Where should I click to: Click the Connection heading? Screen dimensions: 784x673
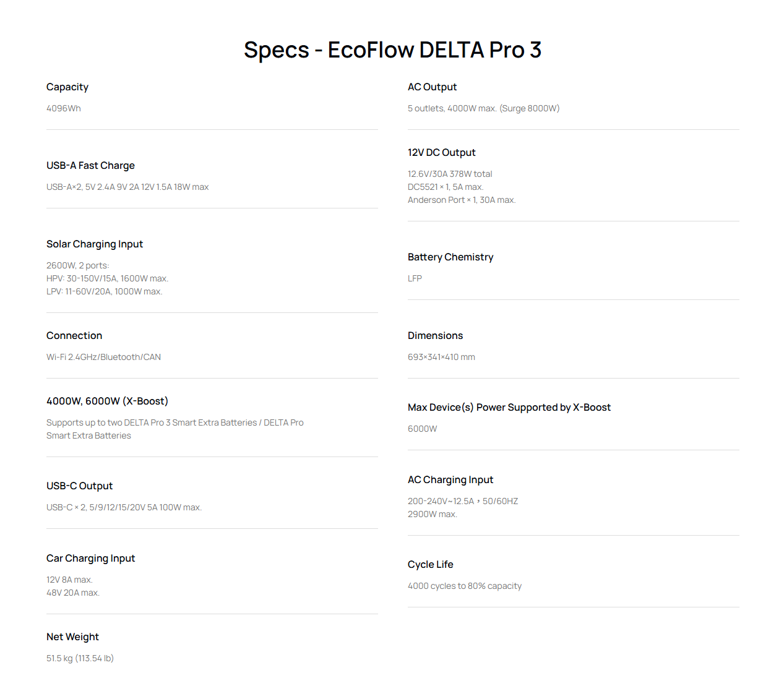coord(74,336)
